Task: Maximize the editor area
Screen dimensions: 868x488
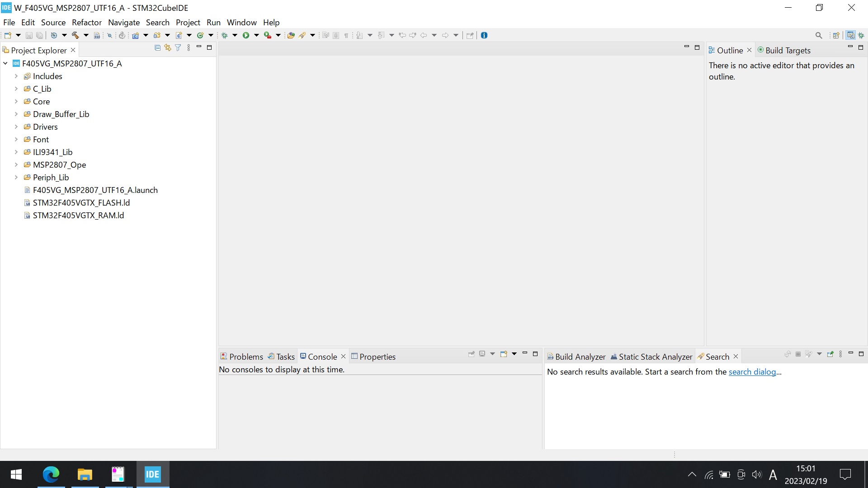Action: click(697, 47)
